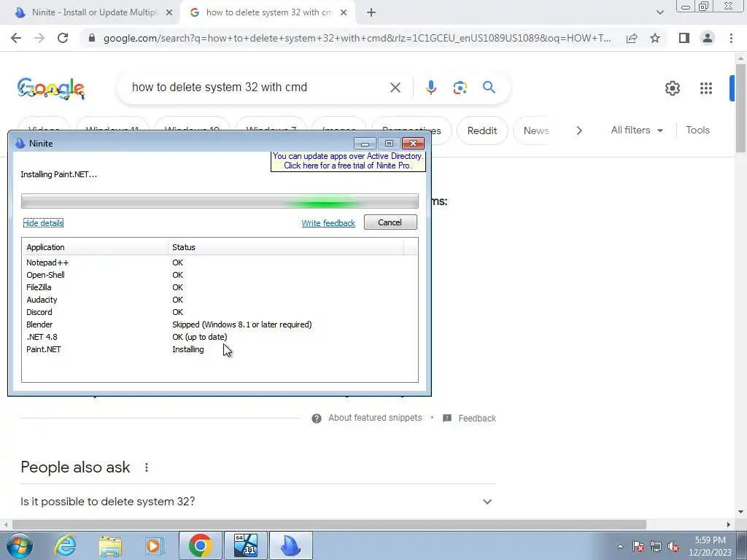Viewport: 747px width, 560px height.
Task: Reload the Google search page
Action: [x=63, y=38]
